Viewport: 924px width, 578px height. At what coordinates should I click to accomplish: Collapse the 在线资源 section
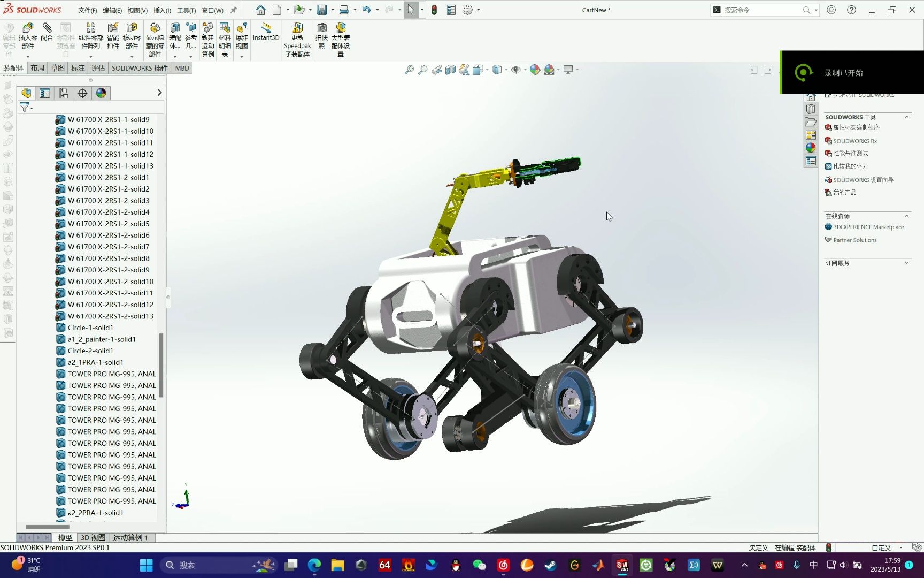pos(906,216)
